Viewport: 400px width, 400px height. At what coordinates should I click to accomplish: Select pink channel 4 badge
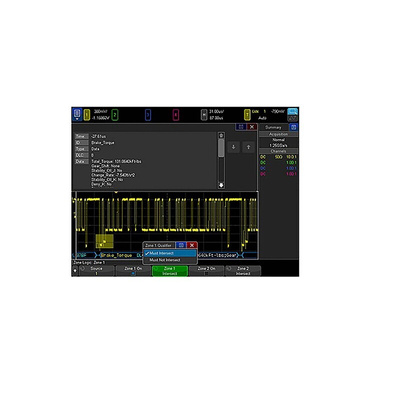pos(176,115)
